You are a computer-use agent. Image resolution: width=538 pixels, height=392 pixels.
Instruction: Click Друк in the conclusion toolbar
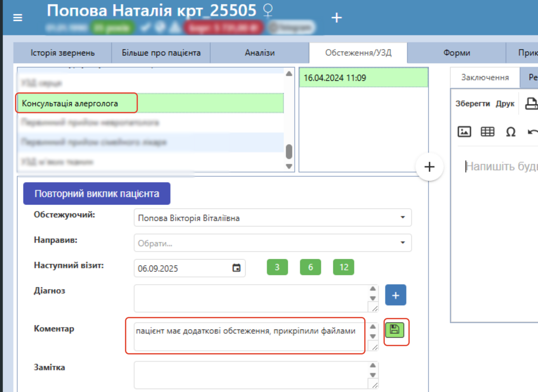click(x=505, y=104)
